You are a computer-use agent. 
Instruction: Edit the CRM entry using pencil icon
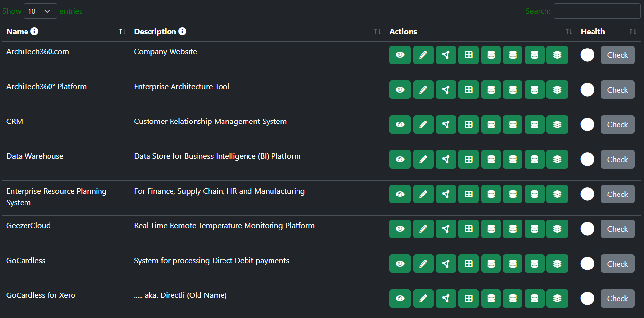point(423,124)
